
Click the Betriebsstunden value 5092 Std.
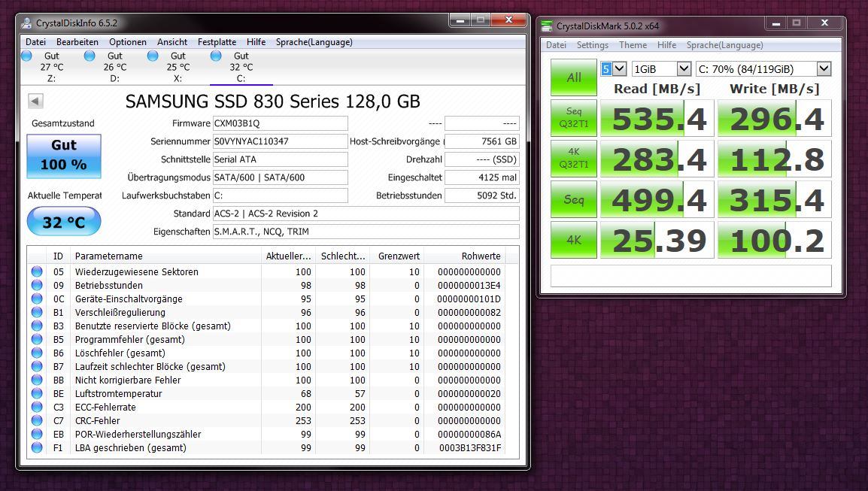pos(482,195)
